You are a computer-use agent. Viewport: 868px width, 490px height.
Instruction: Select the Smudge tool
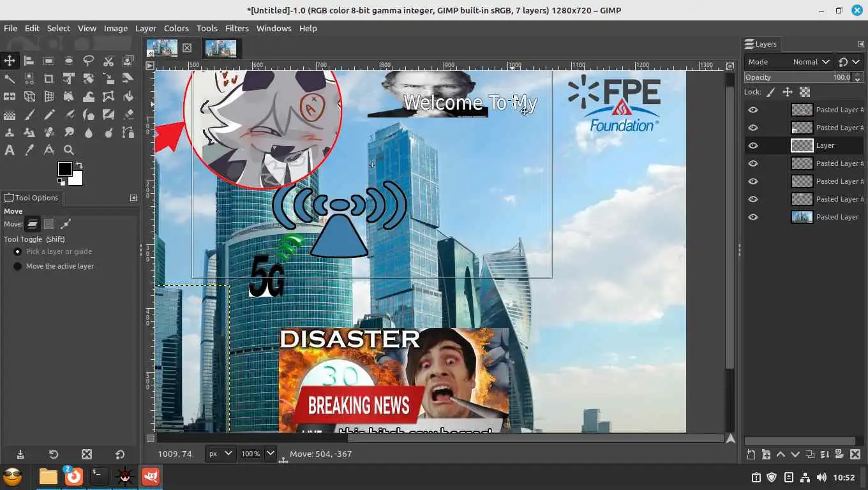coord(68,133)
